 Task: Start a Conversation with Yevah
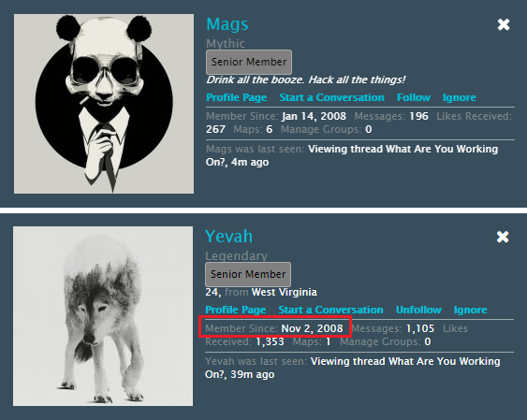point(330,310)
